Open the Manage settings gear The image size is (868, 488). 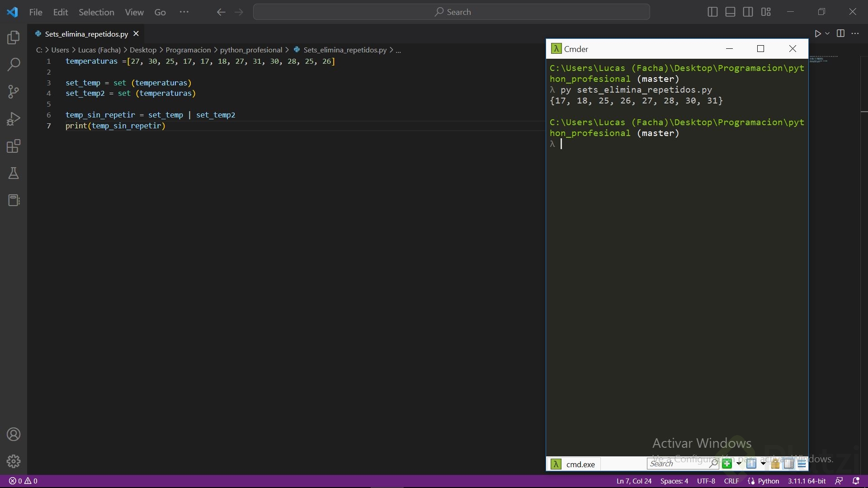click(14, 461)
